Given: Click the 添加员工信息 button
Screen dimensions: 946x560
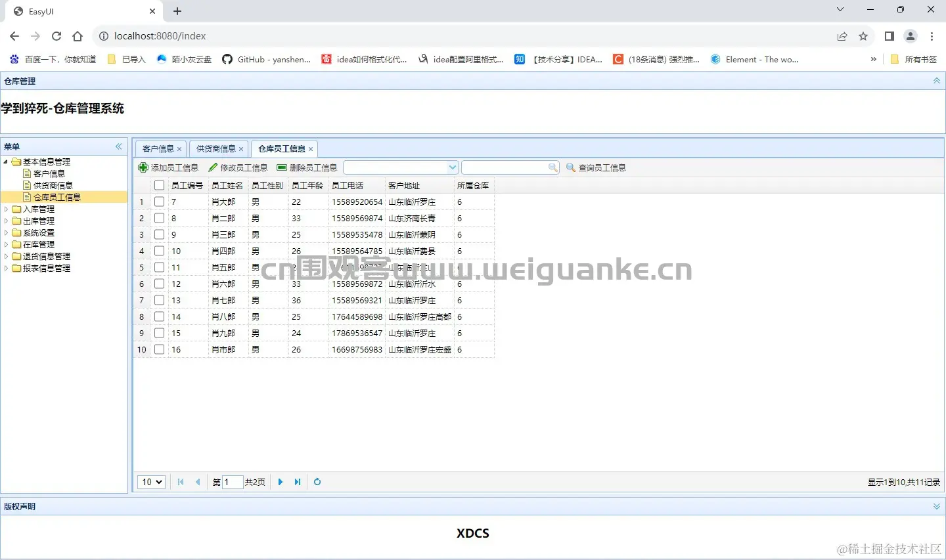Looking at the screenshot, I should [x=168, y=167].
